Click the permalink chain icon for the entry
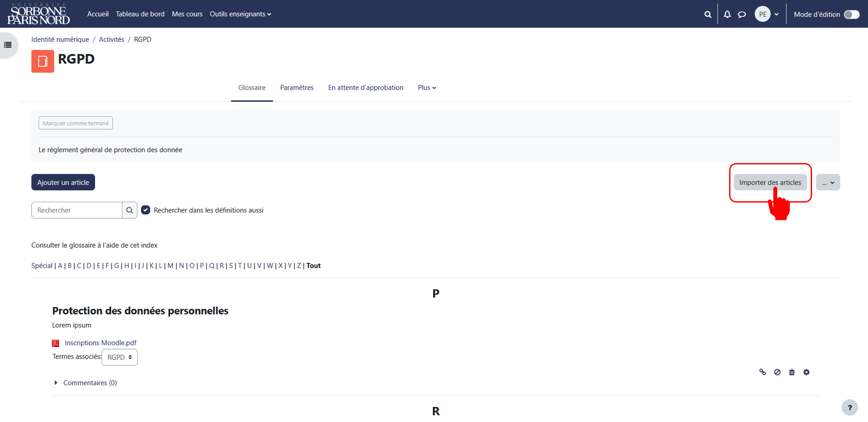868x422 pixels. coord(763,372)
